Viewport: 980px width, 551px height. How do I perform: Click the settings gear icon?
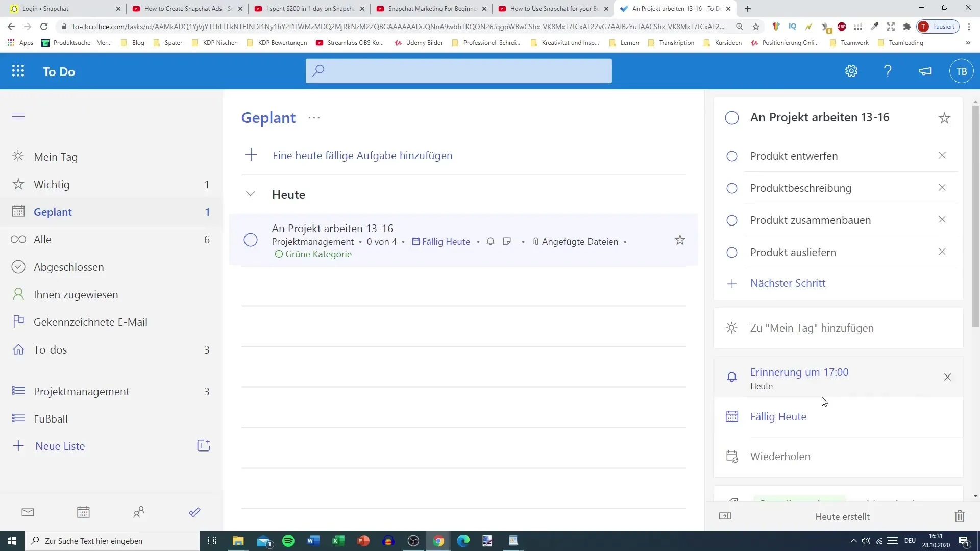coord(851,71)
